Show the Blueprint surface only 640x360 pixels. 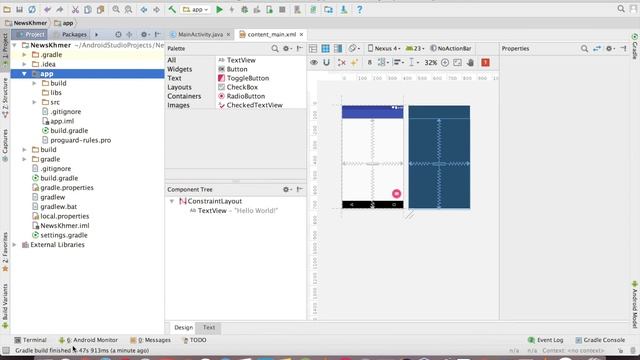[x=325, y=49]
